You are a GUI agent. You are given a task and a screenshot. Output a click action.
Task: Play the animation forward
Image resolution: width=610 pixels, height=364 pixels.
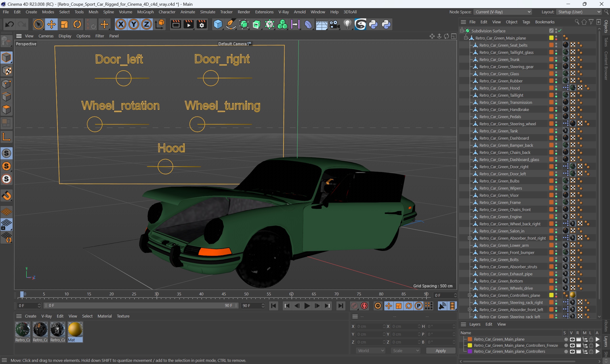(307, 306)
